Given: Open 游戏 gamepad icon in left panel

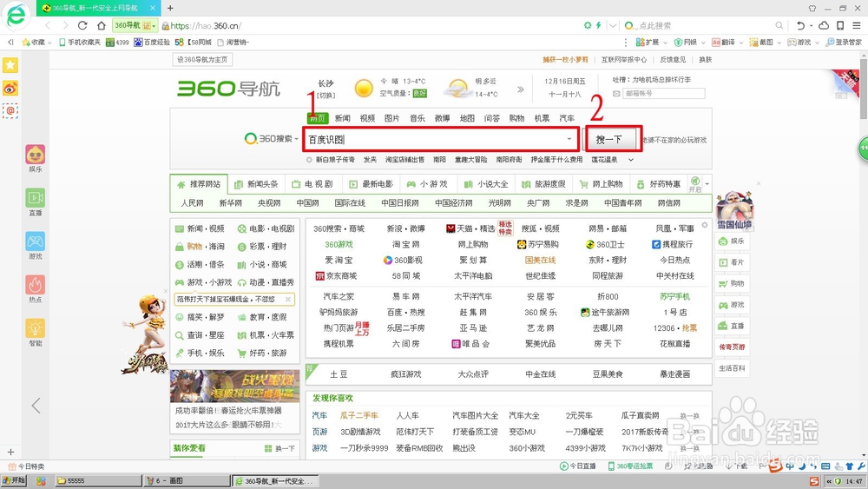Looking at the screenshot, I should pyautogui.click(x=36, y=241).
